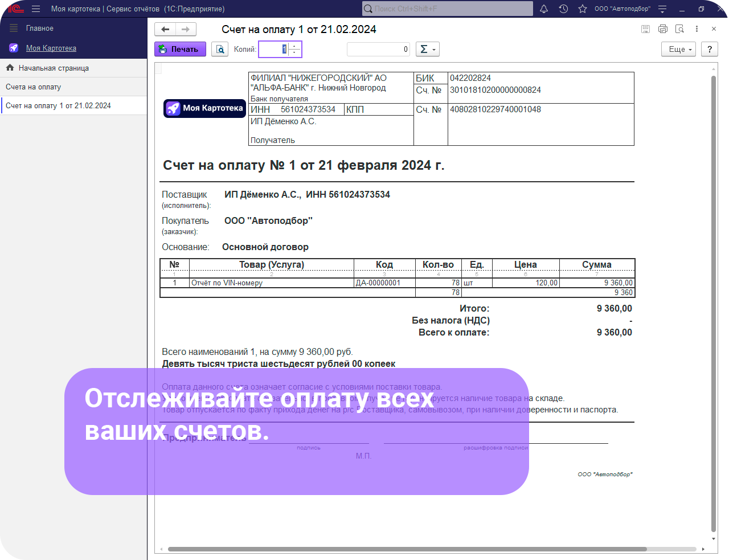Screen dimensions: 729x560
Task: Open the Еще dropdown menu
Action: click(678, 49)
